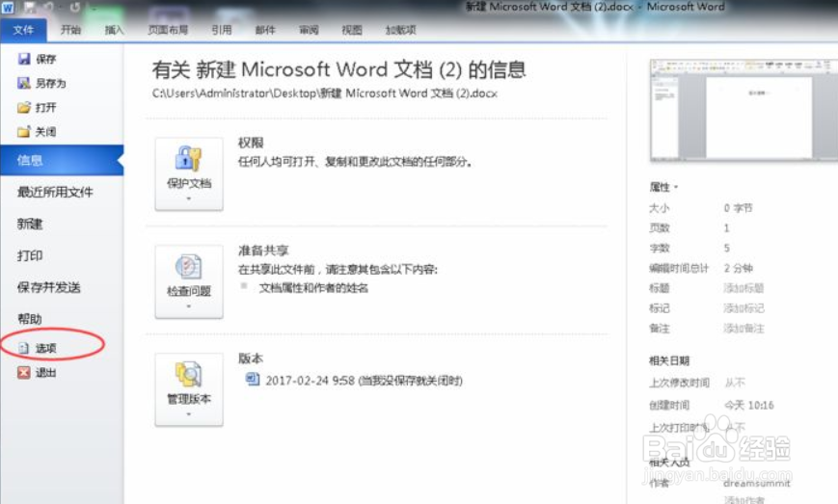Screen dimensions: 838x504
Task: Click the 权限 permissions heading
Action: pyautogui.click(x=251, y=143)
